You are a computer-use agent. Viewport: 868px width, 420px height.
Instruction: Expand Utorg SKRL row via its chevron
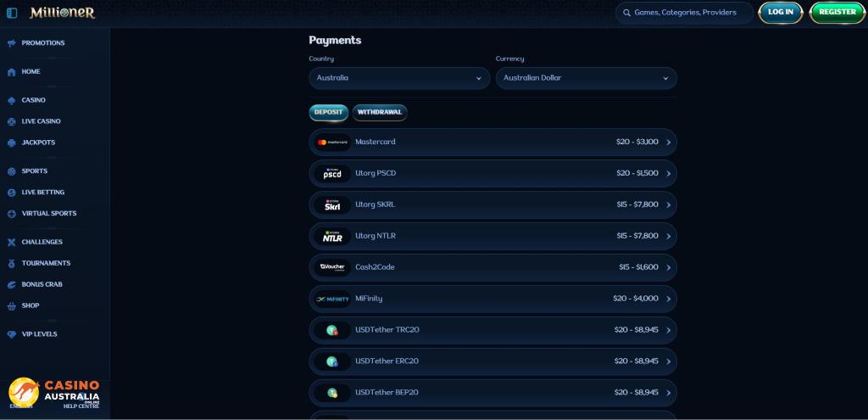[668, 205]
